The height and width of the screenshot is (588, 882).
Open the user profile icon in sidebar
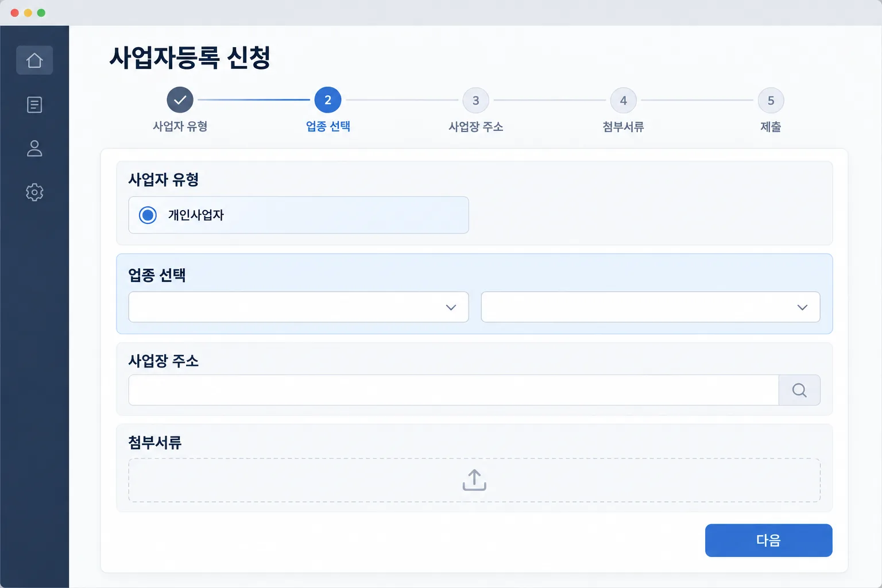34,149
